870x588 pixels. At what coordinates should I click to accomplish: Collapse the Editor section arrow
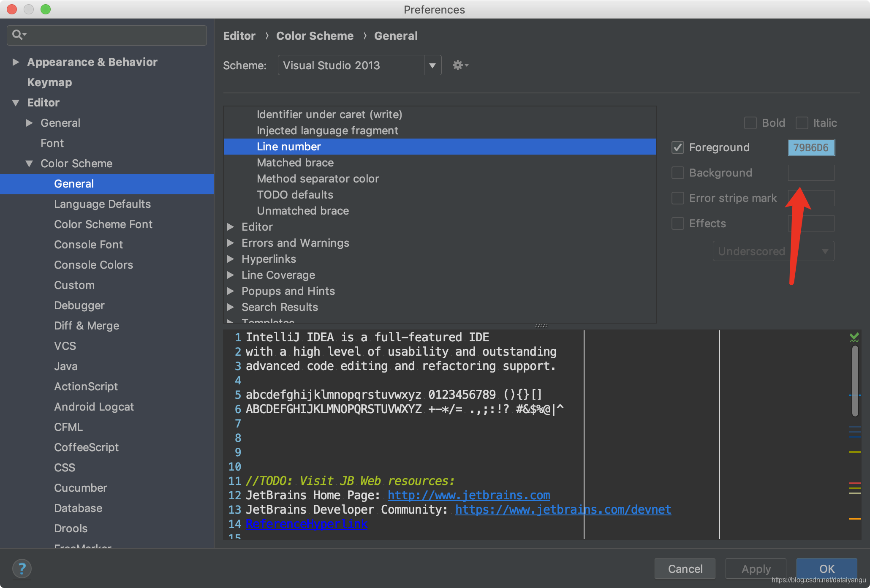pyautogui.click(x=16, y=103)
